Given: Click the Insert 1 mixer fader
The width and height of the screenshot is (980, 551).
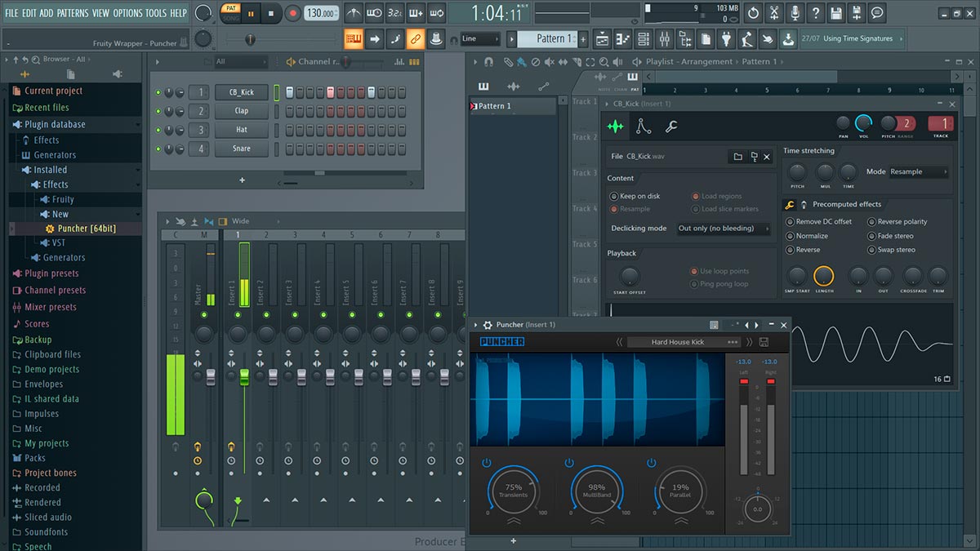Looking at the screenshot, I should click(x=244, y=375).
